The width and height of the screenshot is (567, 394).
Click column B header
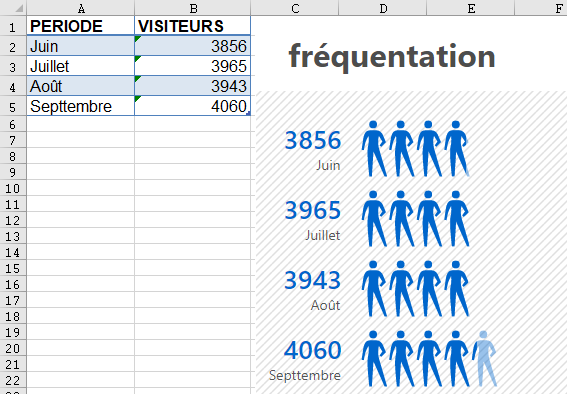193,8
